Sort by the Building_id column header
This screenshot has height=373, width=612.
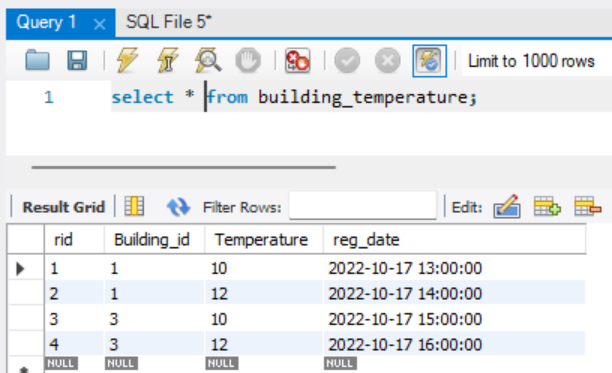tap(155, 240)
